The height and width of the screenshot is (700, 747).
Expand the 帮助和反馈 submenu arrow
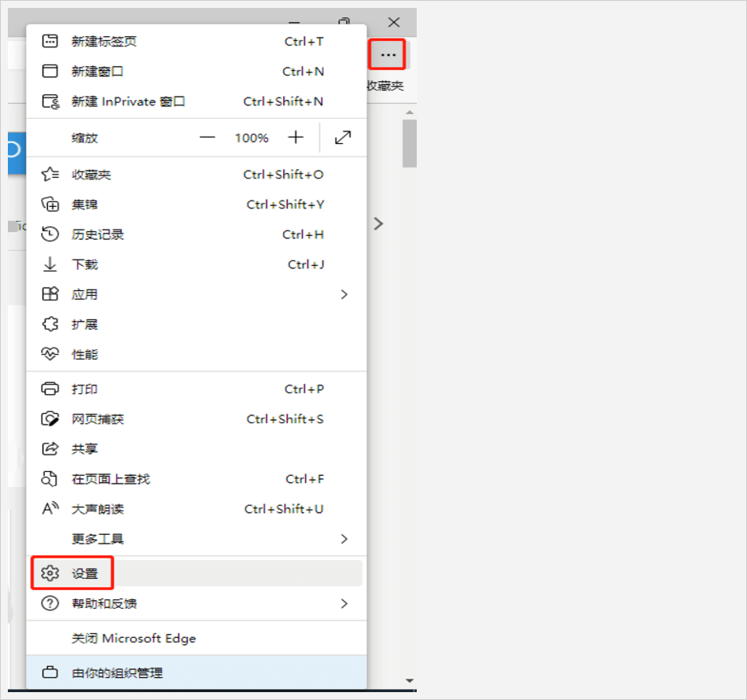tap(344, 603)
